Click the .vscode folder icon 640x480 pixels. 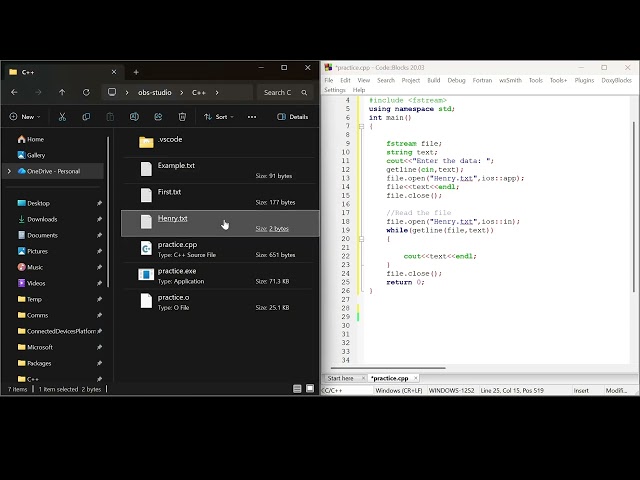(x=146, y=142)
